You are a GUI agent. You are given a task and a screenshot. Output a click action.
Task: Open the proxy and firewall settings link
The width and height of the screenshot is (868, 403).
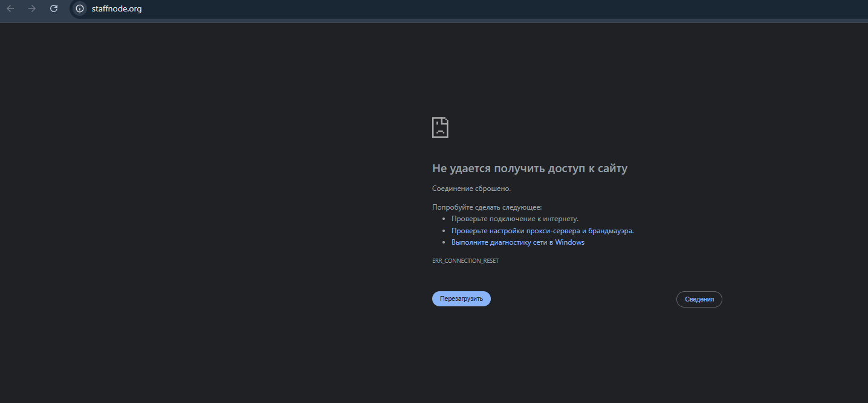(x=542, y=230)
